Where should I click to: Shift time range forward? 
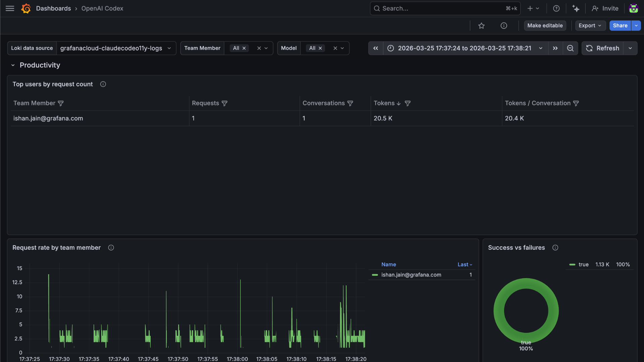[555, 48]
